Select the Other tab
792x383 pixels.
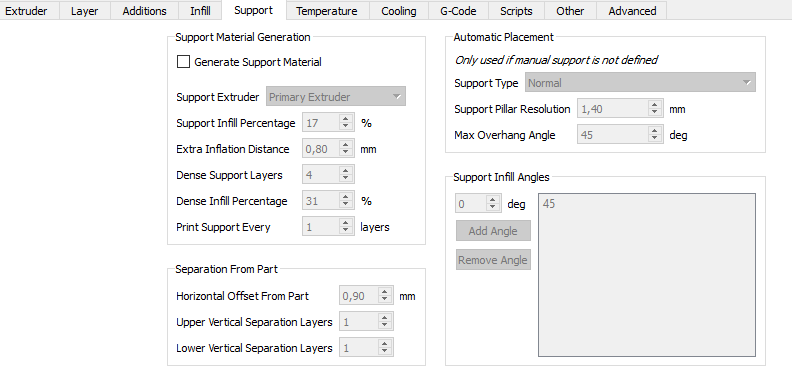click(x=570, y=11)
